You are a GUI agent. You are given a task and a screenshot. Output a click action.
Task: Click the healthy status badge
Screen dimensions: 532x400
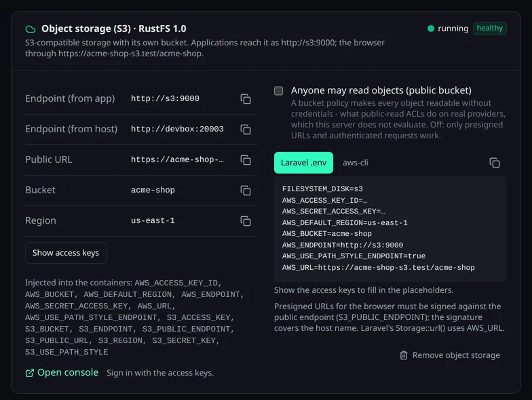click(x=490, y=28)
